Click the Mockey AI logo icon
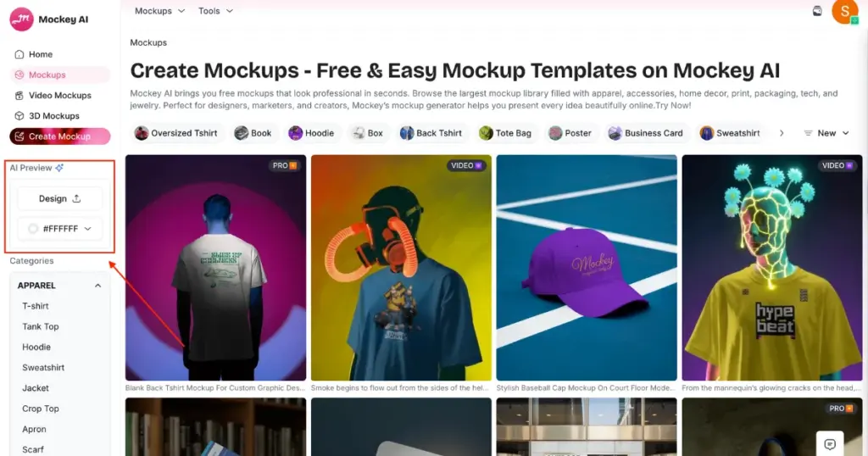Viewport: 868px width, 456px height. click(x=21, y=19)
